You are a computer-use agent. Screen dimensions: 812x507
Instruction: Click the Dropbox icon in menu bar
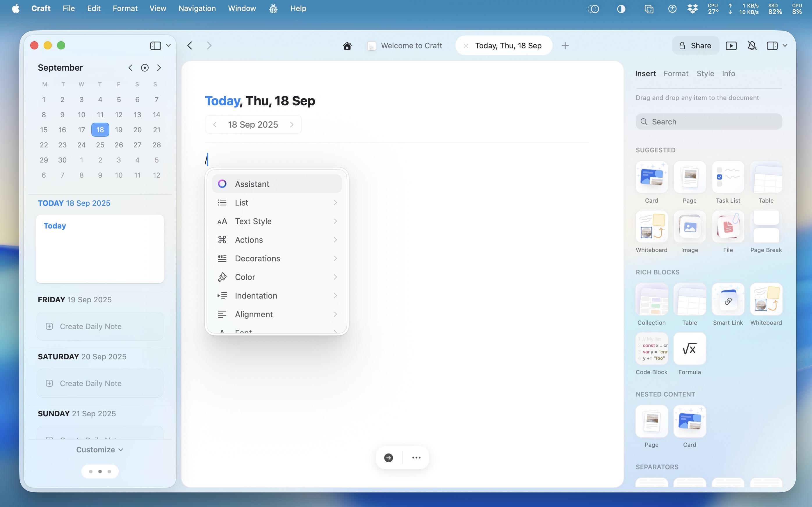[x=692, y=9]
